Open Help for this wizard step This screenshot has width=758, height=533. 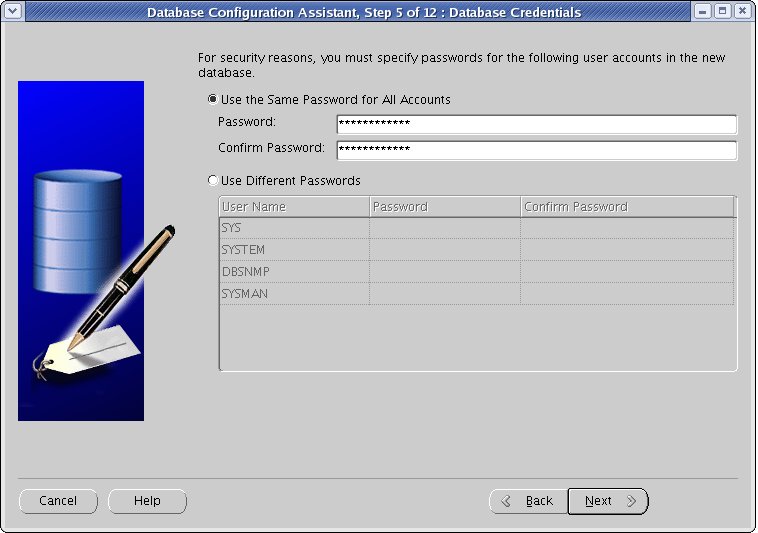(x=147, y=501)
